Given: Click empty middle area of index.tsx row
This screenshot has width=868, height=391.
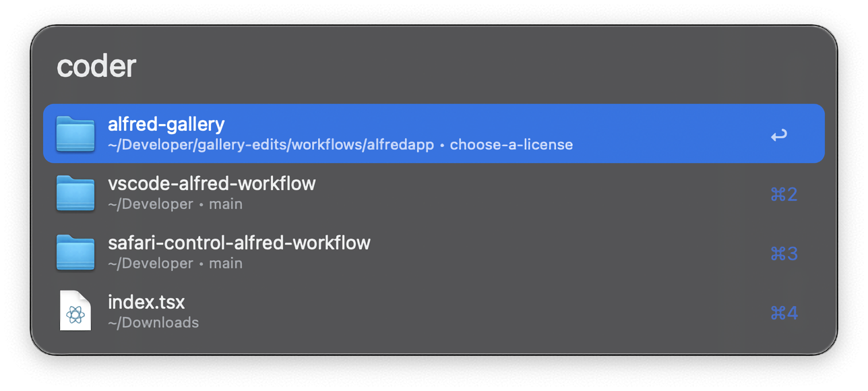Looking at the screenshot, I should 472,311.
